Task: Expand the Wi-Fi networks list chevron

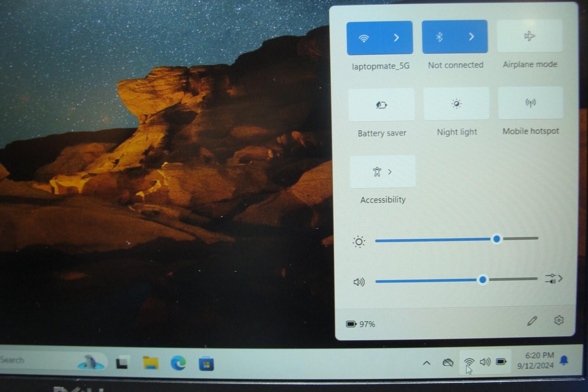Action: pyautogui.click(x=397, y=38)
